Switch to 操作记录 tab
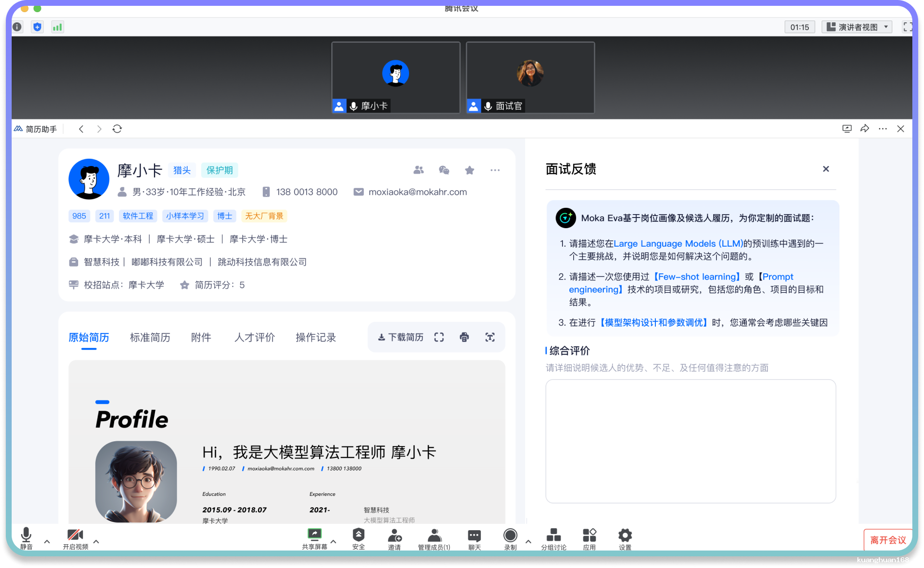The width and height of the screenshot is (924, 568). coord(316,337)
